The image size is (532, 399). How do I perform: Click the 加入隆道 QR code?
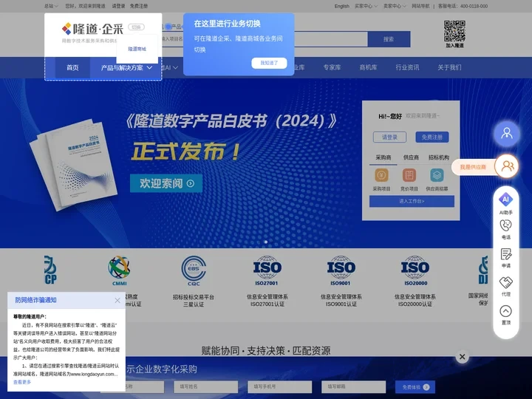pyautogui.click(x=454, y=31)
